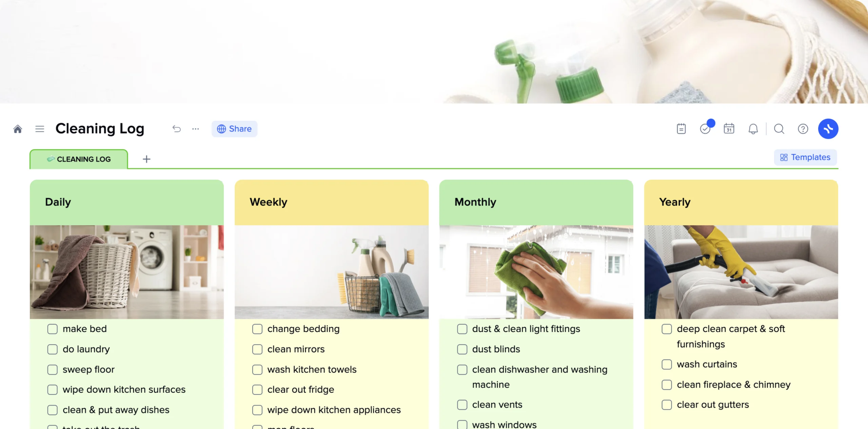The image size is (868, 429).
Task: Enable the dust blinds checkbox
Action: click(461, 349)
